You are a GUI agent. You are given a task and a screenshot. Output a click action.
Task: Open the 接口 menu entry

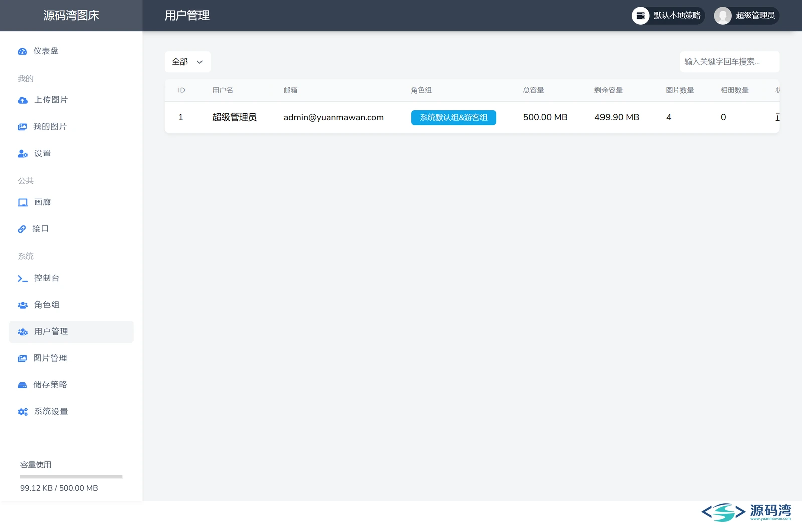(71, 229)
